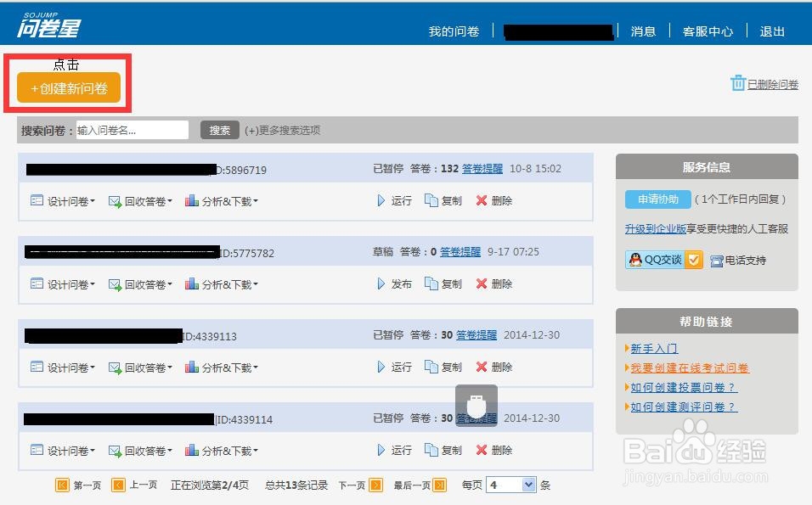812x505 pixels.
Task: Click the 电话支持 telephone icon
Action: click(717, 261)
